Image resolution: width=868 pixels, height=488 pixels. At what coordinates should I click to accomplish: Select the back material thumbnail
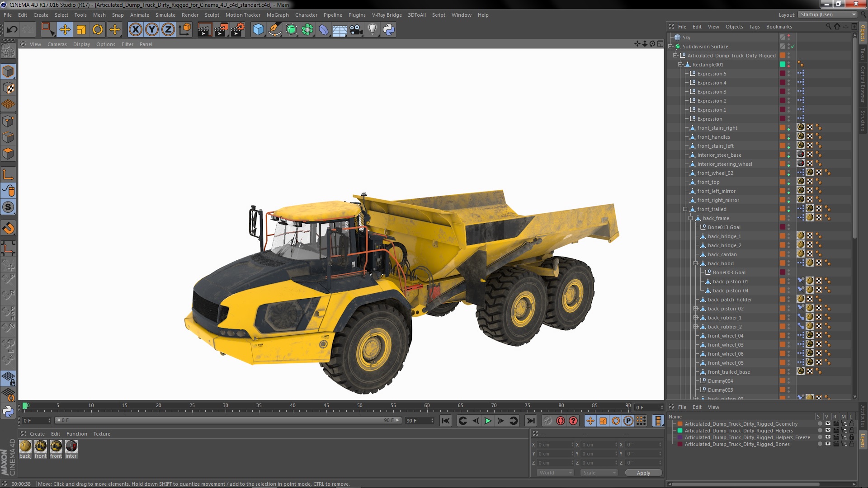point(25,446)
